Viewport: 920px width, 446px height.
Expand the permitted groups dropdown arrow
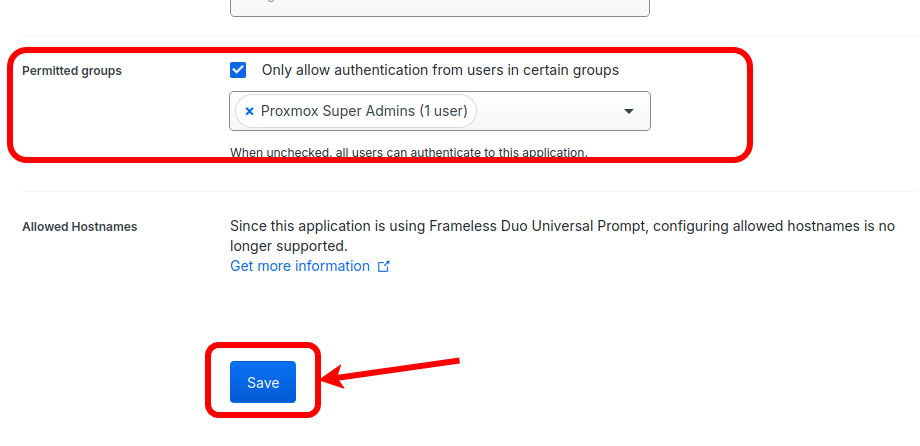pyautogui.click(x=629, y=111)
